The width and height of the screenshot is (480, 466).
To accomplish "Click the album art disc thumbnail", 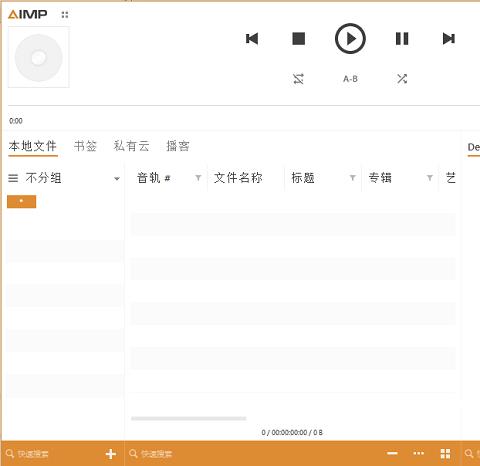I will (x=39, y=57).
